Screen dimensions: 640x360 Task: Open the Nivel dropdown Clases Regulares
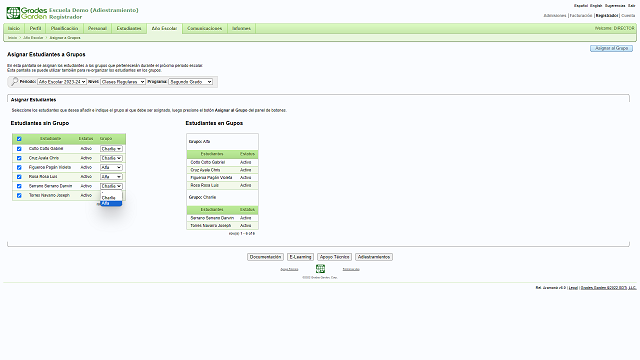tap(123, 82)
